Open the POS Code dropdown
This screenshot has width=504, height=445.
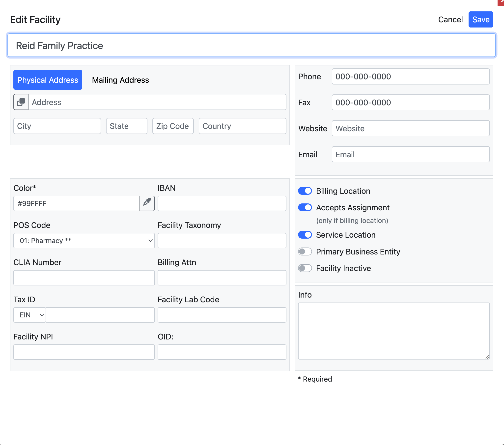[x=84, y=241]
